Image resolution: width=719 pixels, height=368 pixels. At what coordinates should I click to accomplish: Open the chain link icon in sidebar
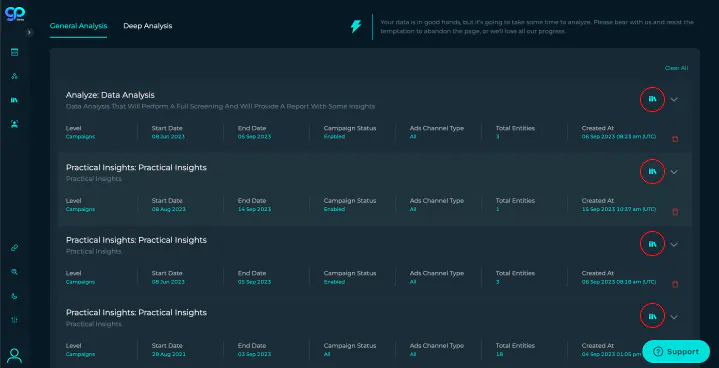[15, 248]
